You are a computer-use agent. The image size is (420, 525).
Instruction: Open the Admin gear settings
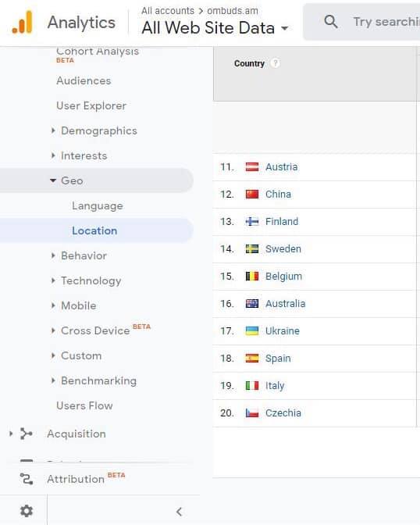click(27, 511)
